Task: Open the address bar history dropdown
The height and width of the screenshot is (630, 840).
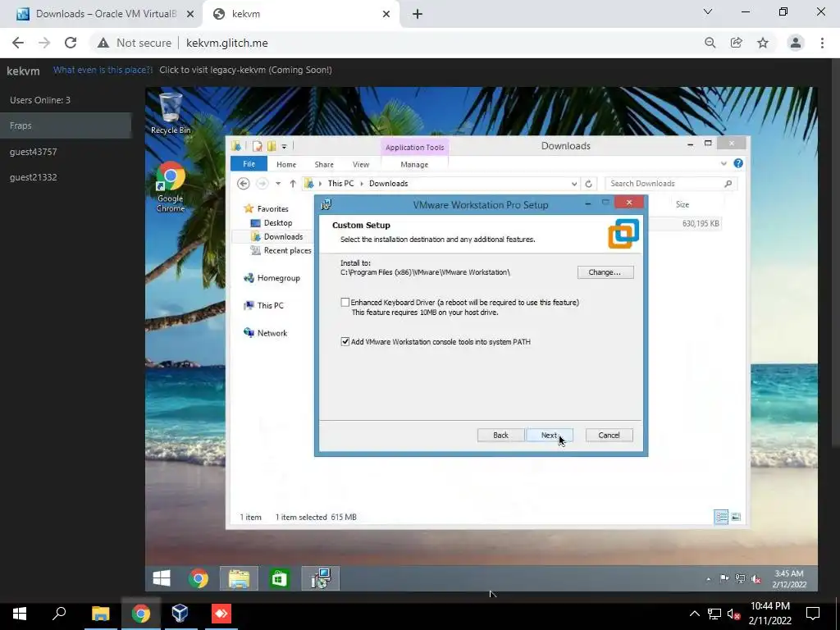Action: tap(574, 184)
